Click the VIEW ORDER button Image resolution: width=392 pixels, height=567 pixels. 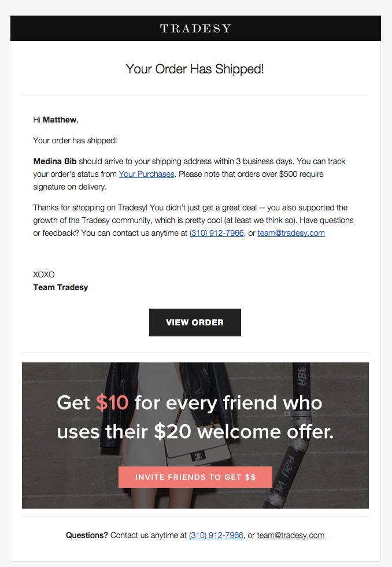[x=195, y=322]
